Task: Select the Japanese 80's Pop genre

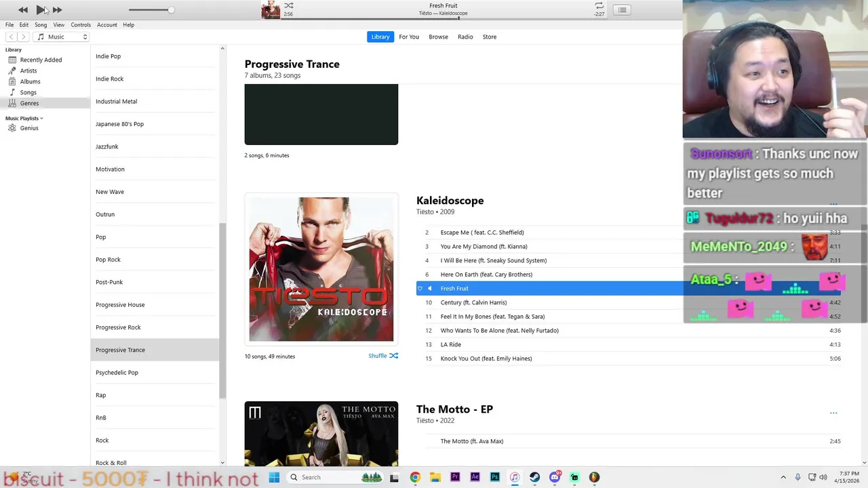Action: click(119, 124)
